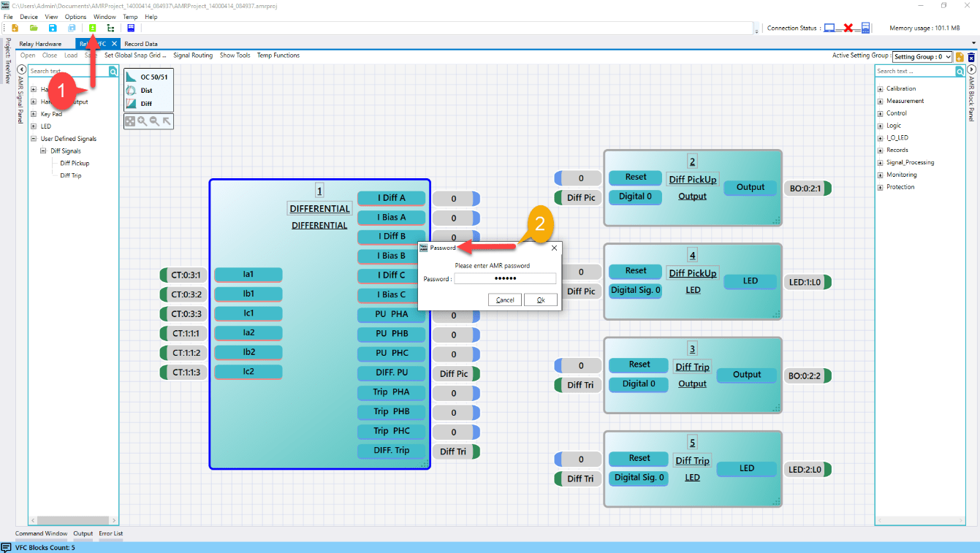Switch to the Record Data tab
The width and height of the screenshot is (980, 553).
pyautogui.click(x=140, y=44)
